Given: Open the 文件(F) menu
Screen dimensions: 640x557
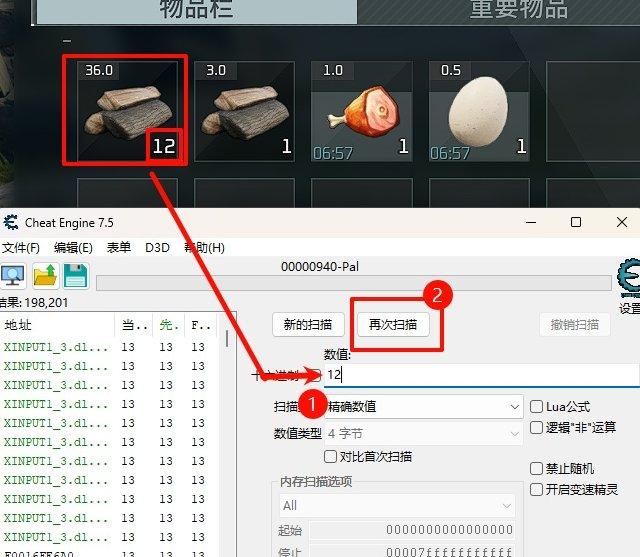Looking at the screenshot, I should click(x=20, y=248).
